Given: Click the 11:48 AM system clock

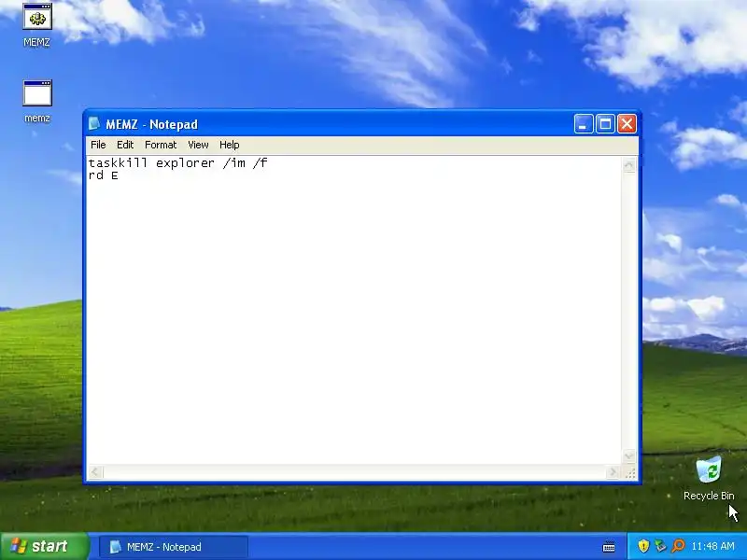Looking at the screenshot, I should pos(712,546).
